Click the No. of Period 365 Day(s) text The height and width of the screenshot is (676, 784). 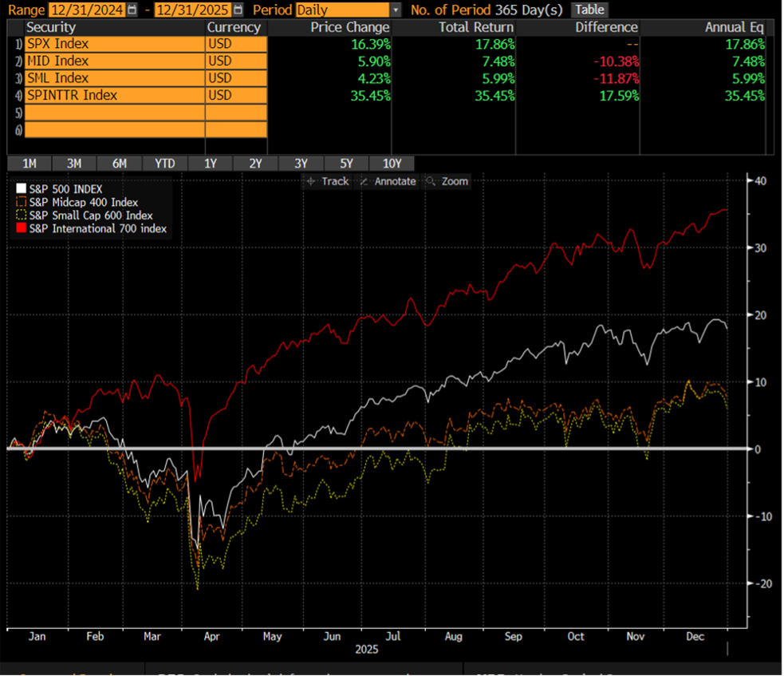(x=487, y=10)
